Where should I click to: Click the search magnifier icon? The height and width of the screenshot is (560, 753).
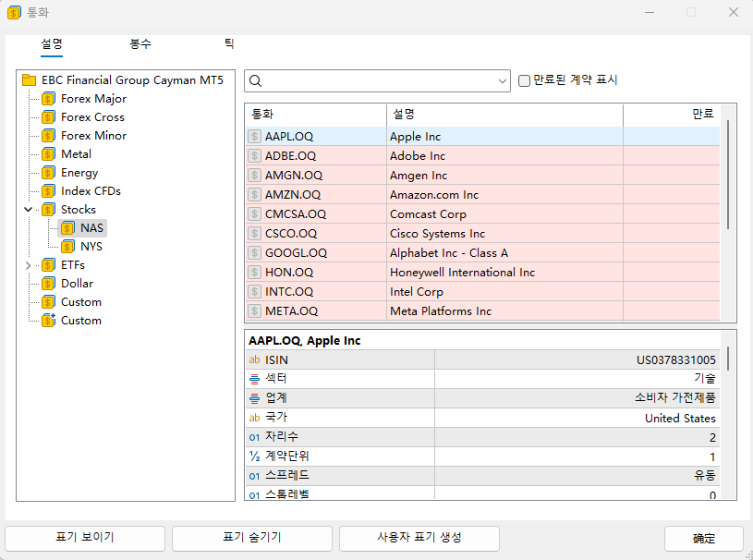(x=256, y=81)
